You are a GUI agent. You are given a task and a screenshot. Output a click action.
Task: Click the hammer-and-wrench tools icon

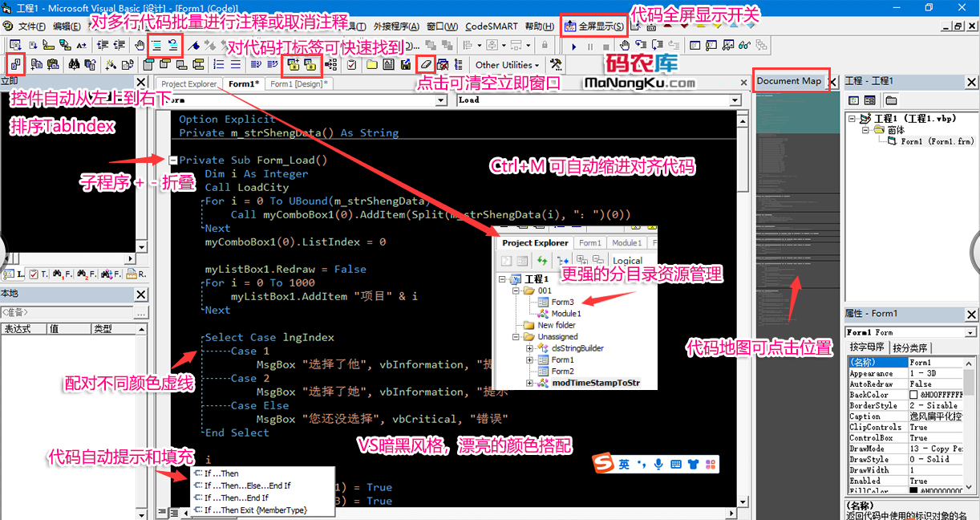point(554,64)
